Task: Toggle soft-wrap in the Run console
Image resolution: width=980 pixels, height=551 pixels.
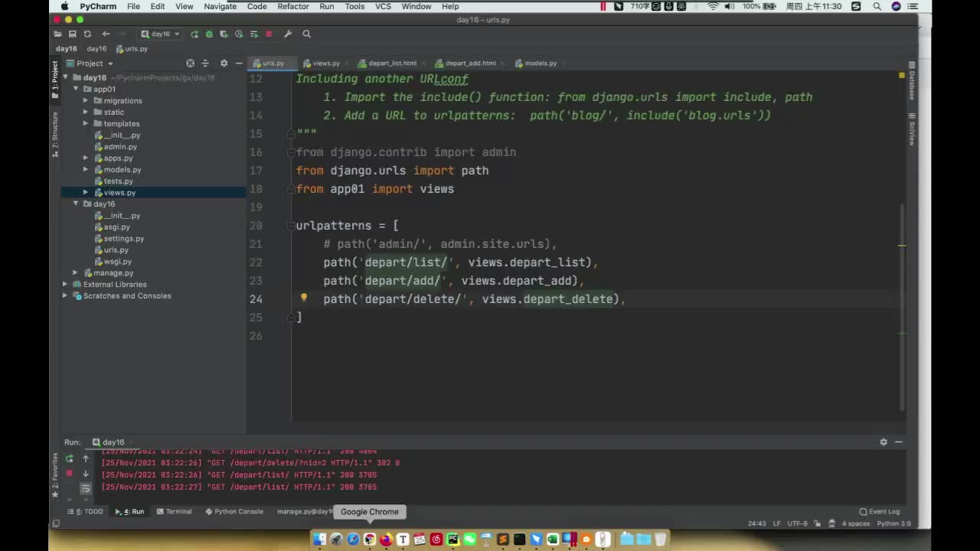Action: pyautogui.click(x=86, y=488)
